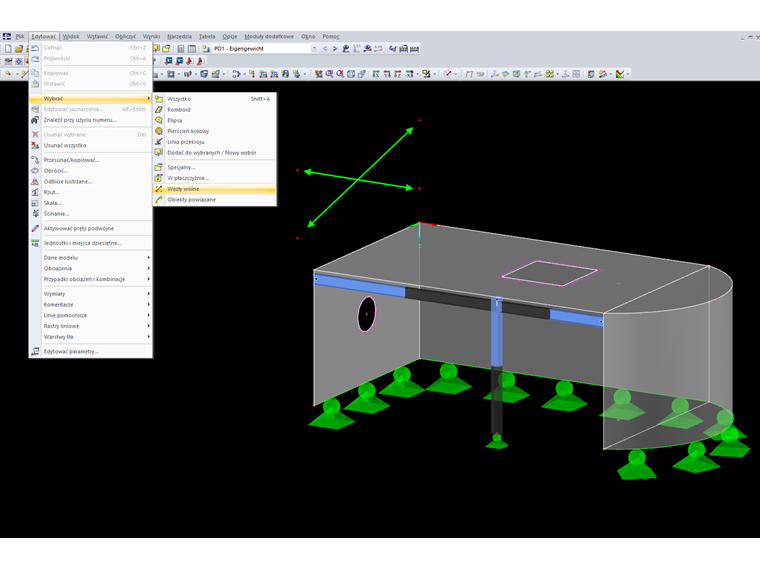This screenshot has width=760, height=570.
Task: Open the Obliczyć menu
Action: [x=126, y=36]
